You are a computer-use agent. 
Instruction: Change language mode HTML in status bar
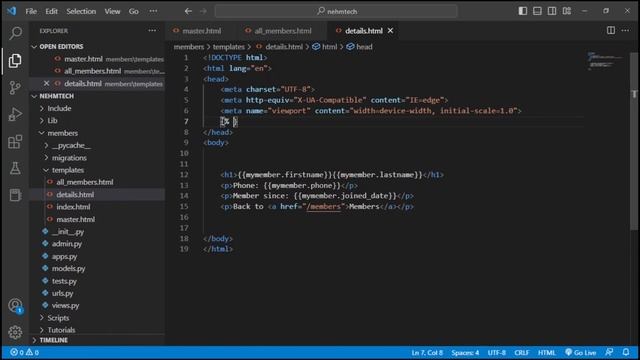[546, 352]
